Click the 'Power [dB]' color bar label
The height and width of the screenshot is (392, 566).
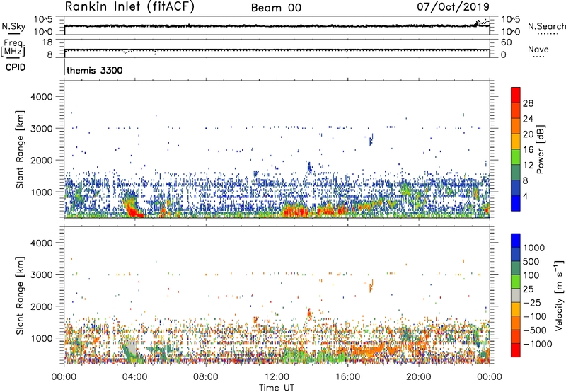point(541,149)
